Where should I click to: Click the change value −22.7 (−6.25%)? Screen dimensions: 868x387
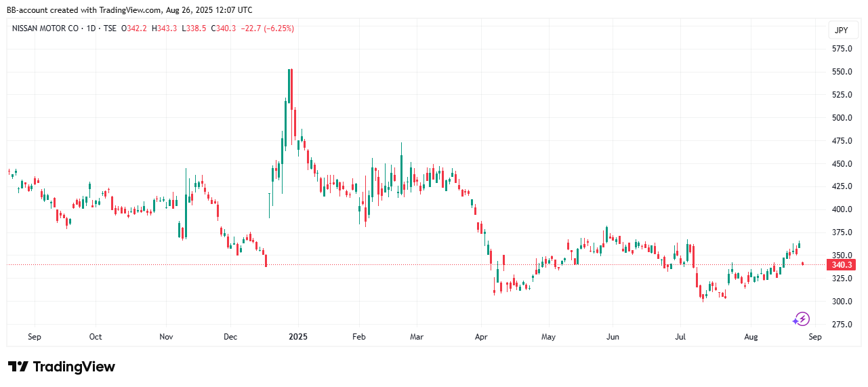268,28
